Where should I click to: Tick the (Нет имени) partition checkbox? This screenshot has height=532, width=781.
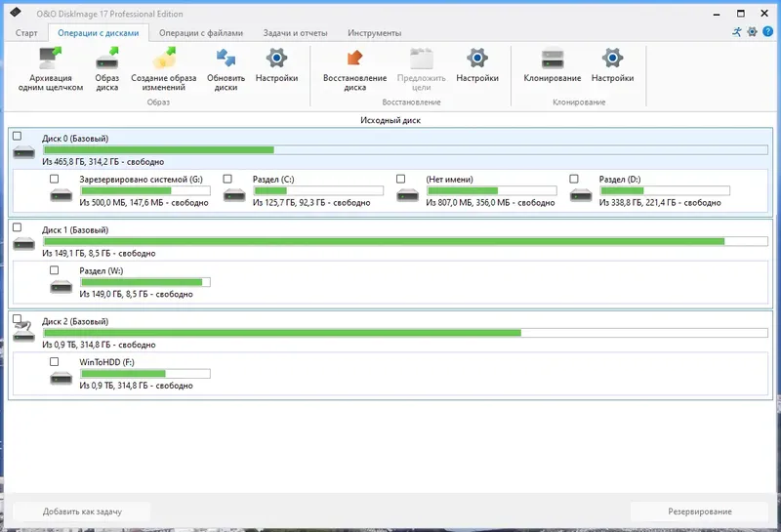point(401,179)
